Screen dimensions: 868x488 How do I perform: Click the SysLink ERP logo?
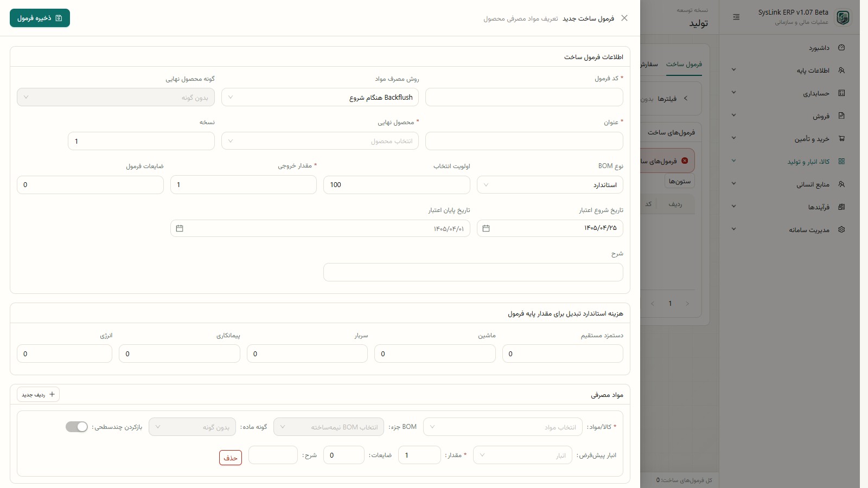(843, 18)
